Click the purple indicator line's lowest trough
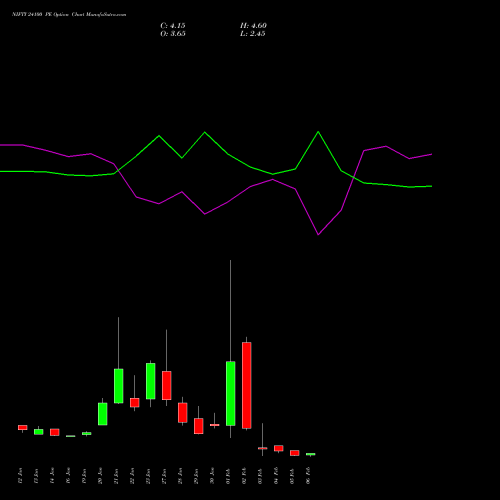Viewport: 500px width, 500px height. point(318,235)
